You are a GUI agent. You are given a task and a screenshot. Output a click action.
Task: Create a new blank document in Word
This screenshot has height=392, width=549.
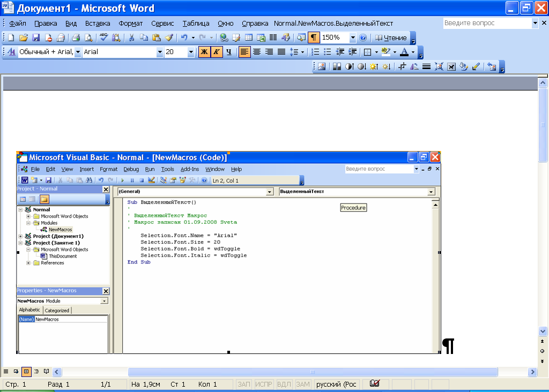point(11,37)
